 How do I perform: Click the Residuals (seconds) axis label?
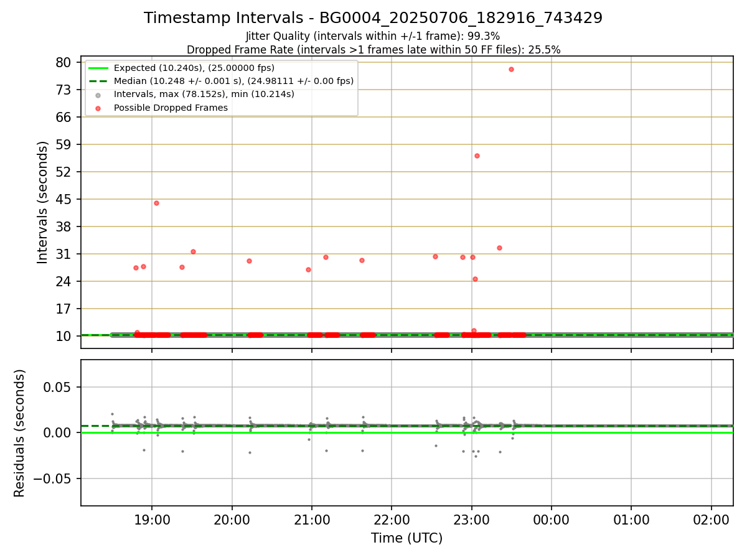tap(20, 433)
